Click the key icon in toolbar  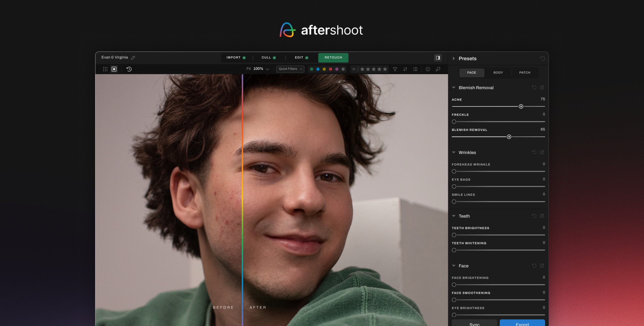coord(438,69)
